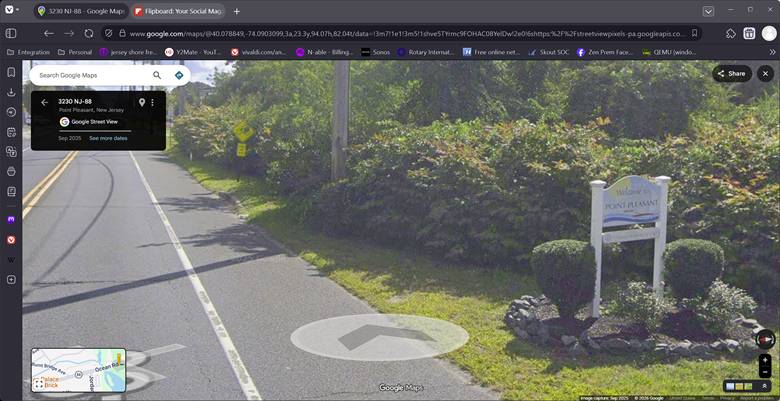Open the Extensions puzzle icon
Image resolution: width=780 pixels, height=401 pixels.
coord(731,33)
